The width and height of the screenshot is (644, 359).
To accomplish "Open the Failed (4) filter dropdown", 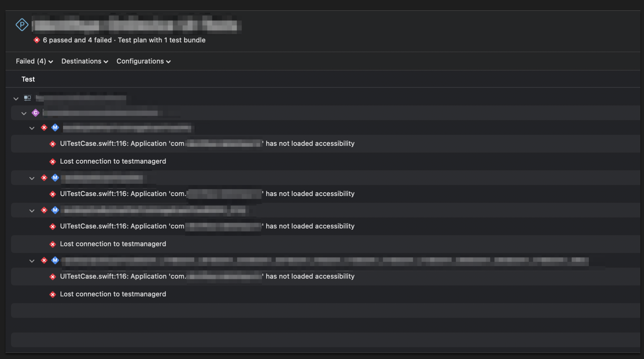I will (x=35, y=61).
